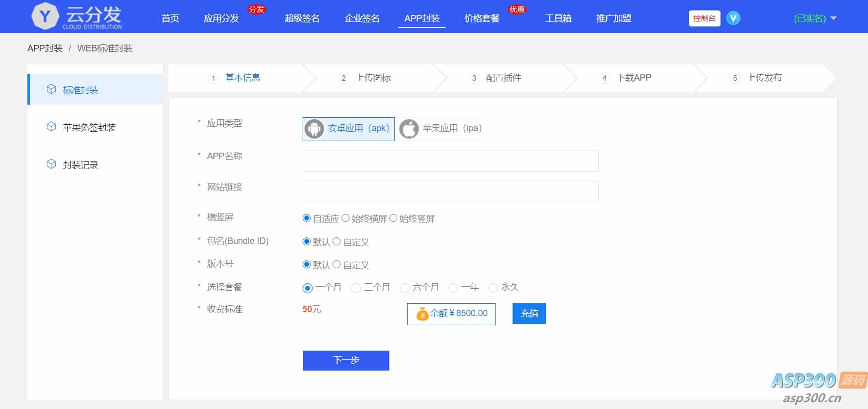
Task: Expand the 已实名 account dropdown arrow
Action: pyautogui.click(x=834, y=18)
